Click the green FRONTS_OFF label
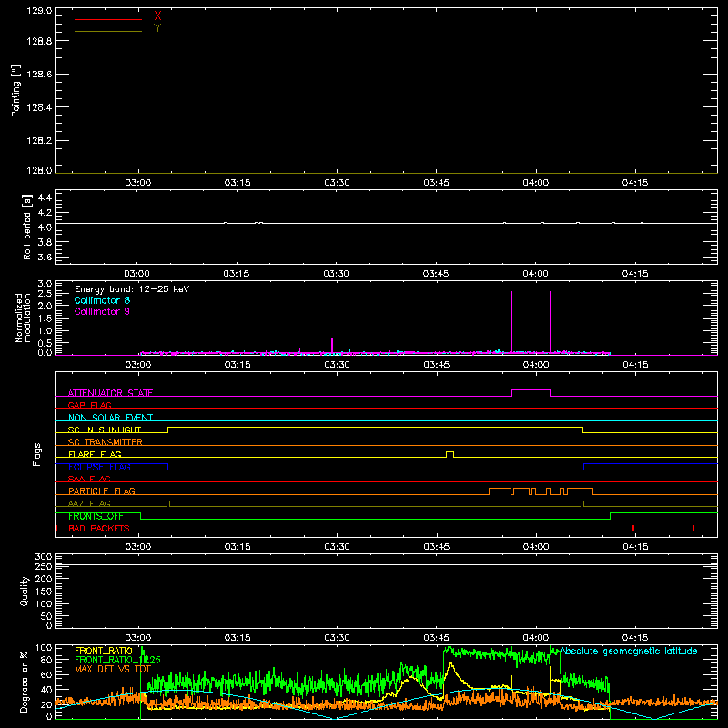Screen dimensions: 728x728 [x=96, y=516]
